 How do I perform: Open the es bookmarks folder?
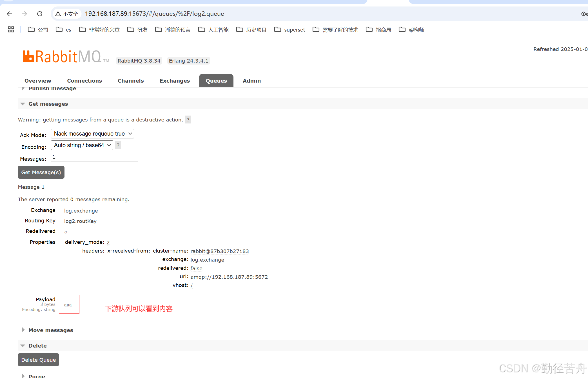click(63, 30)
